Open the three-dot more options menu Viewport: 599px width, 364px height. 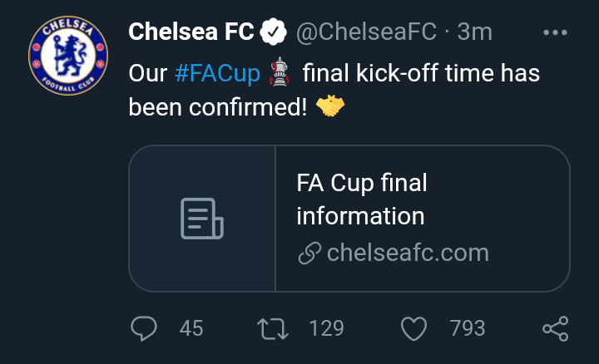(555, 32)
